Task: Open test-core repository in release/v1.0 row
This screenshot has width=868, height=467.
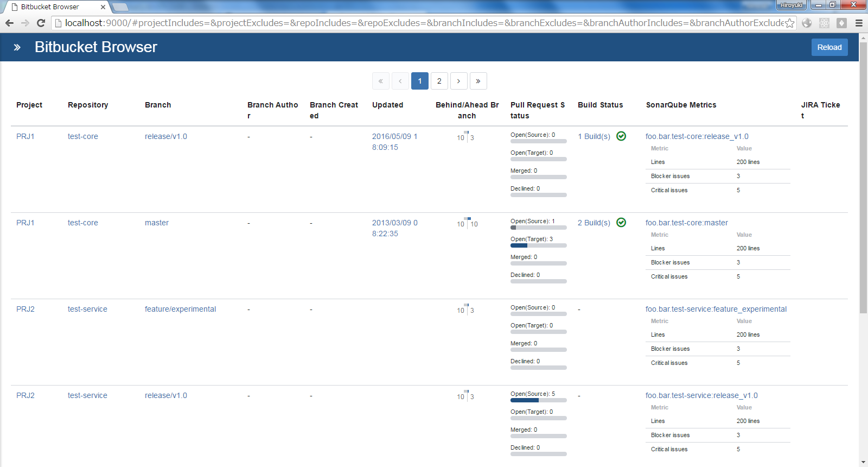Action: [x=83, y=136]
